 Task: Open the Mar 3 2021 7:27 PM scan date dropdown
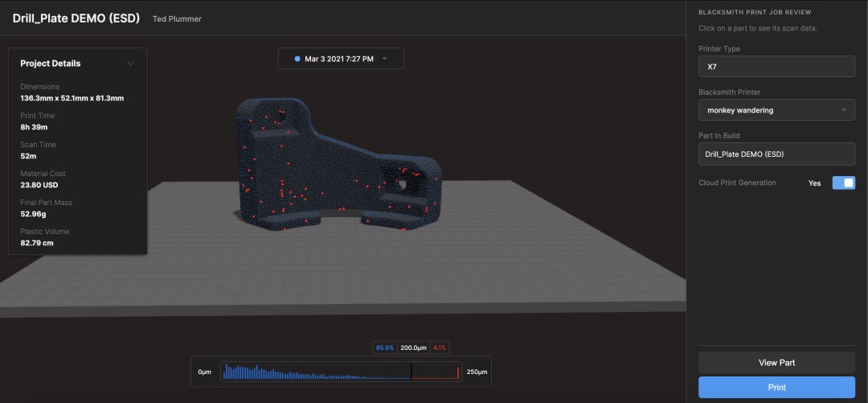click(x=341, y=59)
